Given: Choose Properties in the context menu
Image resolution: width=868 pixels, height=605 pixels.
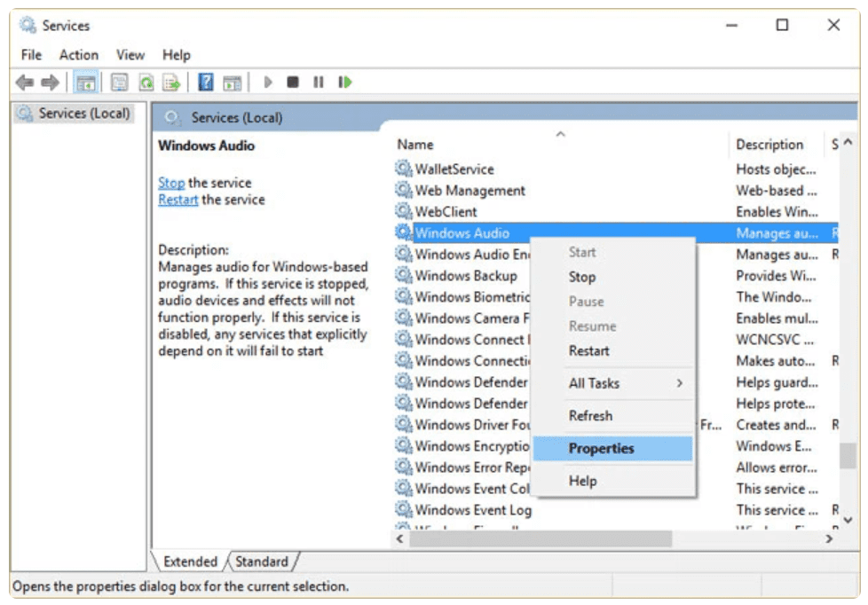Looking at the screenshot, I should (x=601, y=449).
